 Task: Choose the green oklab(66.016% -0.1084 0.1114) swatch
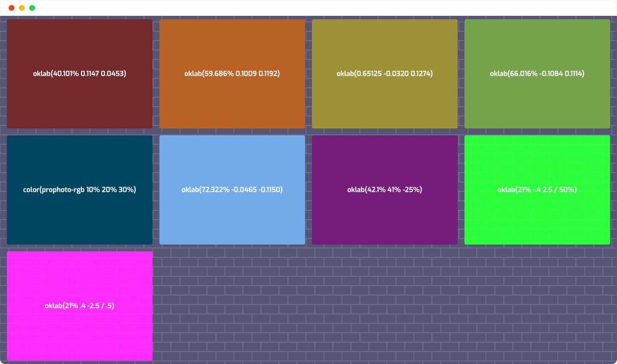click(537, 74)
